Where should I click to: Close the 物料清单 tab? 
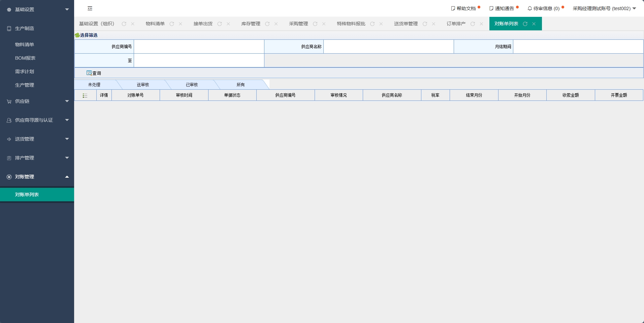point(181,24)
